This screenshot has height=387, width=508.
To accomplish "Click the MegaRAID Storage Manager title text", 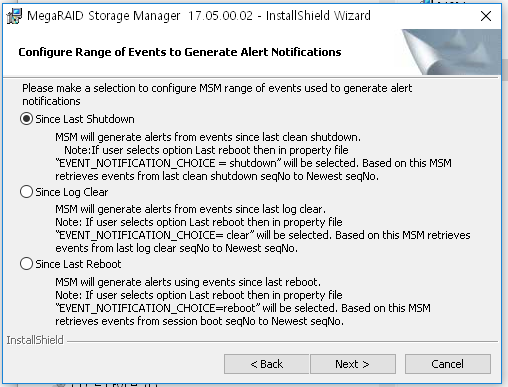I will [104, 16].
